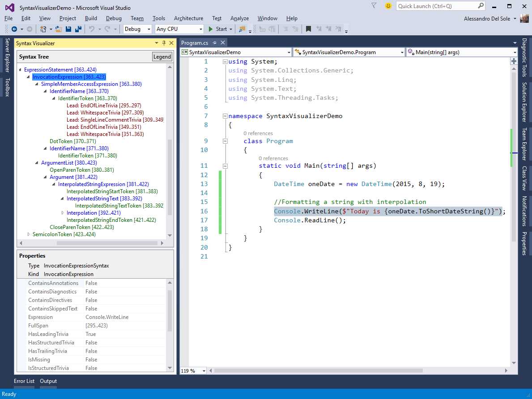Screen dimensions: 532x399
Task: Click the bookmark icon in toolbar
Action: click(x=308, y=29)
